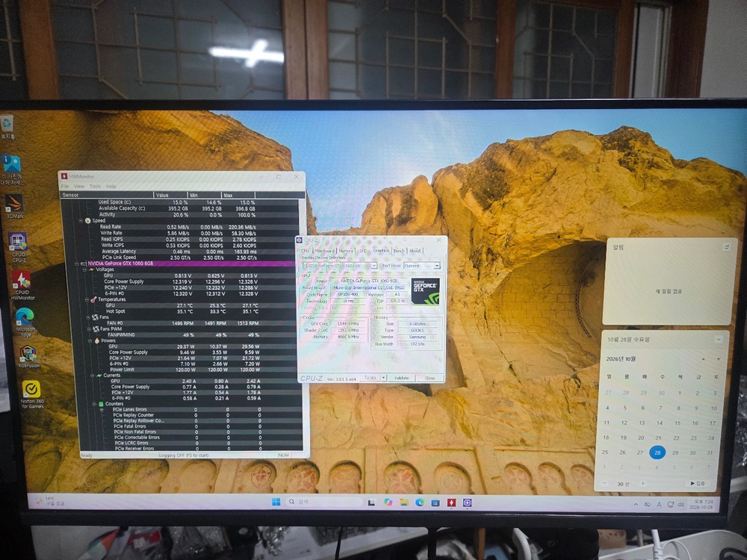The image size is (747, 560).
Task: Open the Help menu in HWMonitor
Action: click(x=111, y=186)
